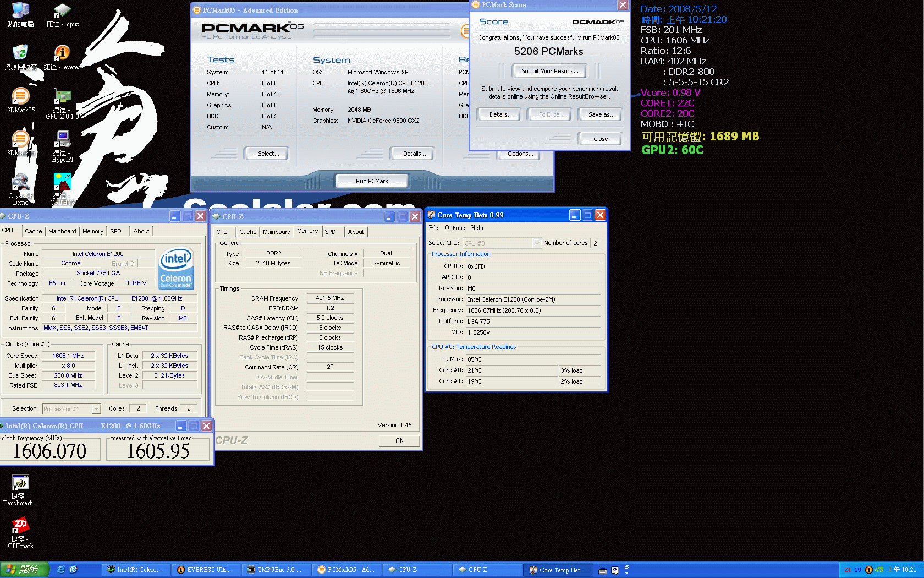The width and height of the screenshot is (924, 578).
Task: Open the File menu in Core Temp
Action: (433, 228)
